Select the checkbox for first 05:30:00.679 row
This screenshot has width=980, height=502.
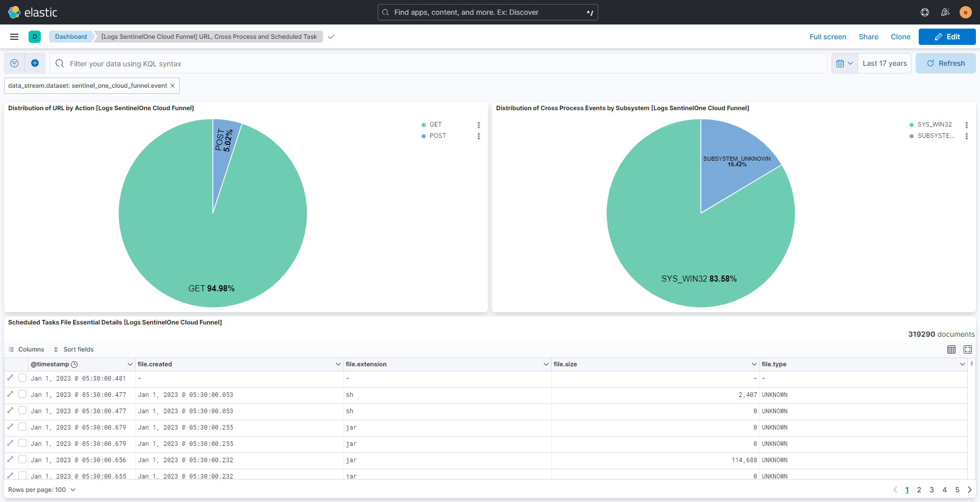point(22,426)
